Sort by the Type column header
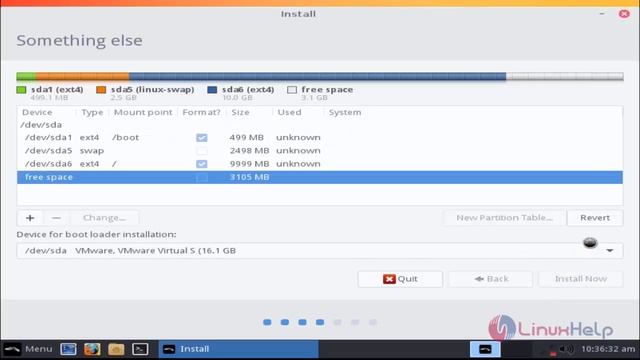Screen dimensions: 640x360 point(92,112)
